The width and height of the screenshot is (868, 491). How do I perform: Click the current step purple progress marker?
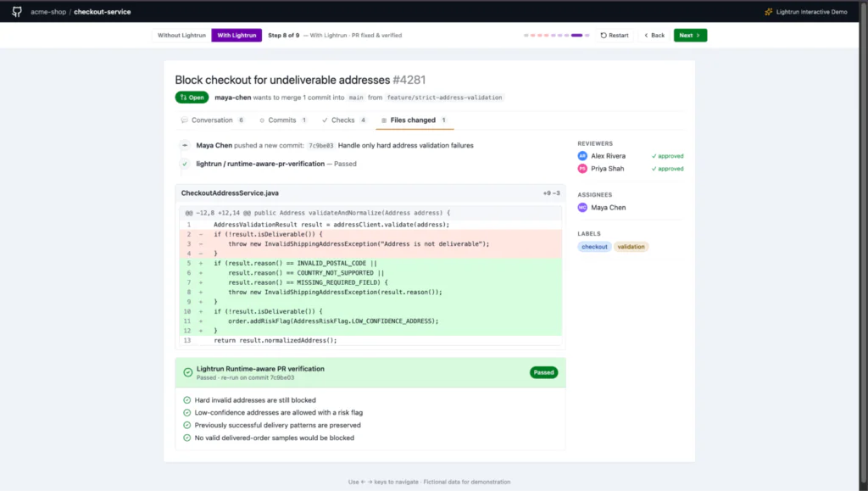click(x=576, y=36)
